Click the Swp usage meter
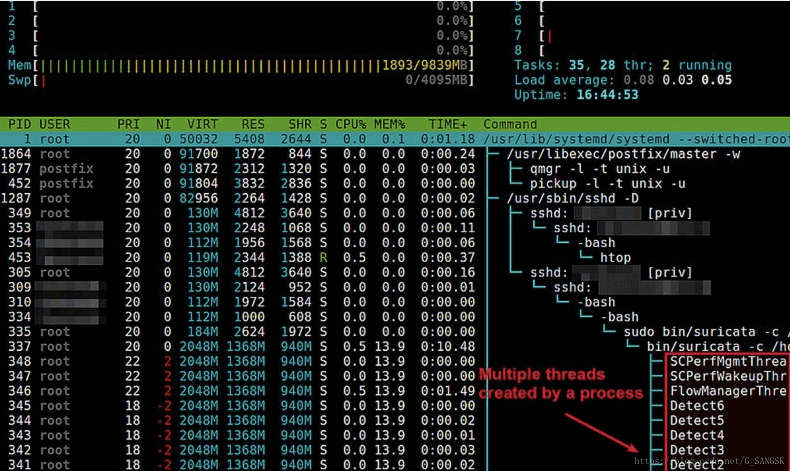This screenshot has height=471, width=790. [x=241, y=80]
